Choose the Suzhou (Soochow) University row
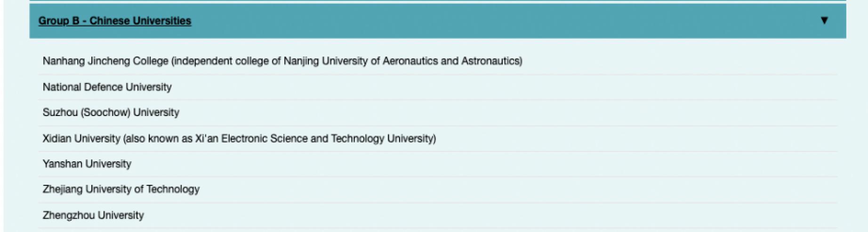Image resolution: width=868 pixels, height=232 pixels. click(x=111, y=113)
